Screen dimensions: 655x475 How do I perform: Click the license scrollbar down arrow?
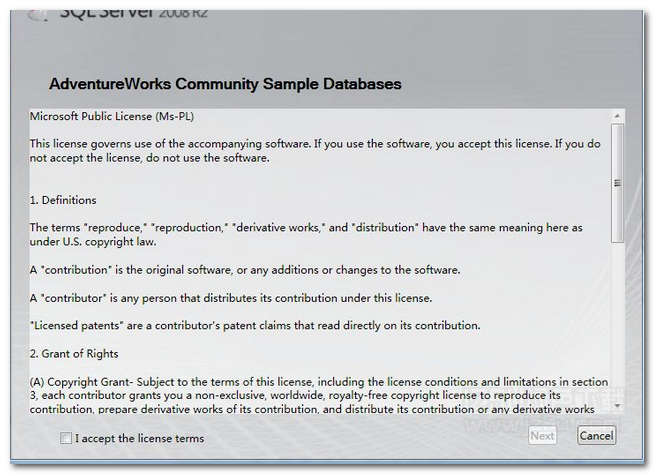coord(617,405)
